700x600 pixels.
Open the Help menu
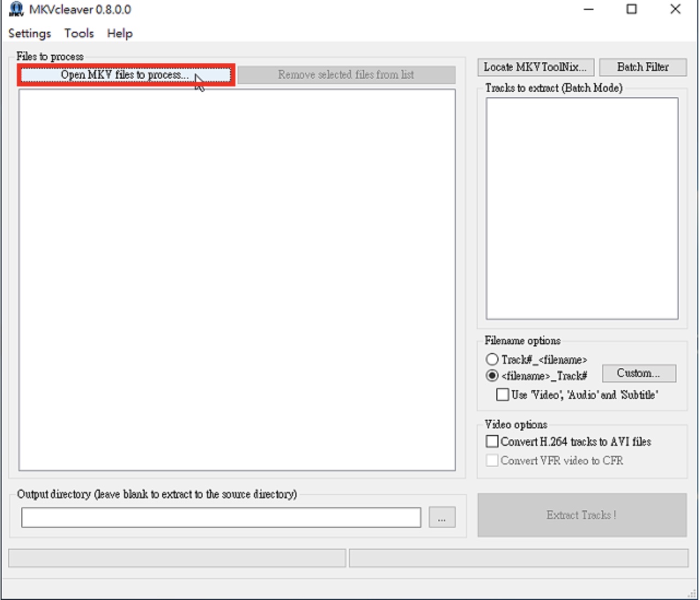(120, 33)
